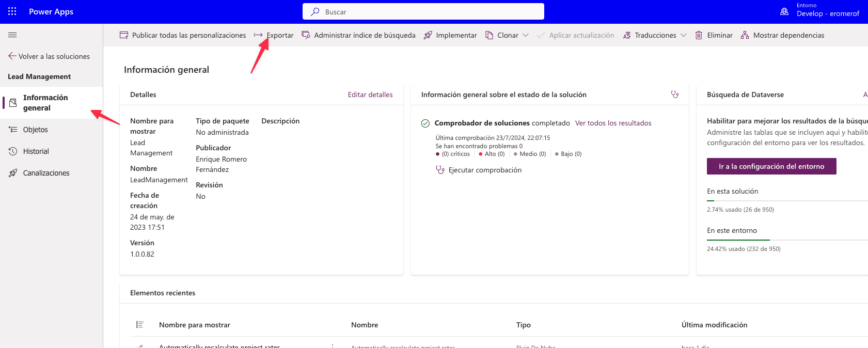Click the Mostrar dependencias hierarchy icon

click(x=745, y=35)
